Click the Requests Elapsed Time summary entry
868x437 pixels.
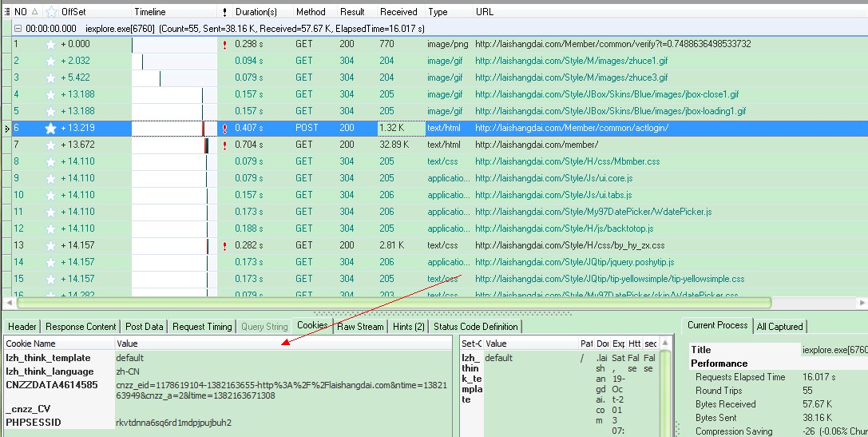(740, 377)
